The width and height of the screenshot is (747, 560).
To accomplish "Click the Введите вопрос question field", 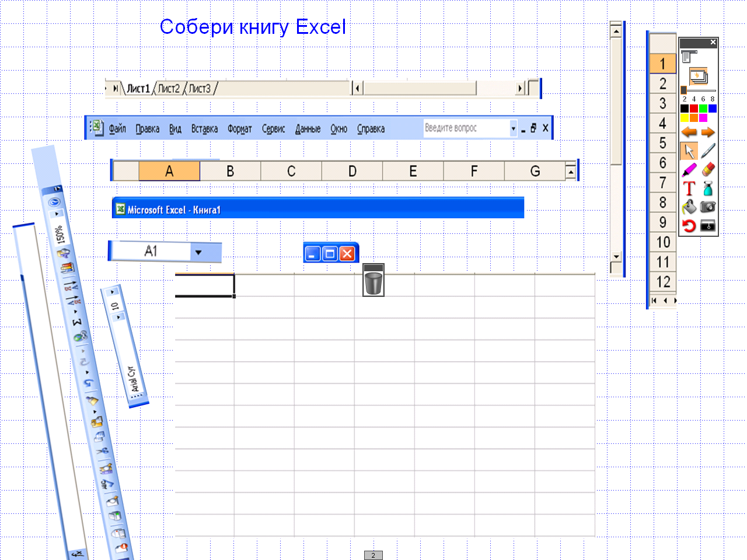I will (466, 128).
